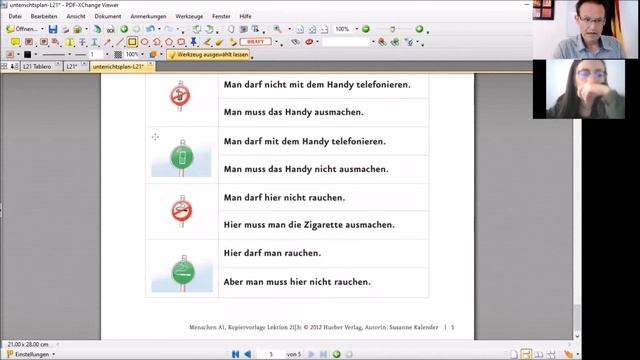Open the Öffnen dropdown arrow

coord(42,29)
